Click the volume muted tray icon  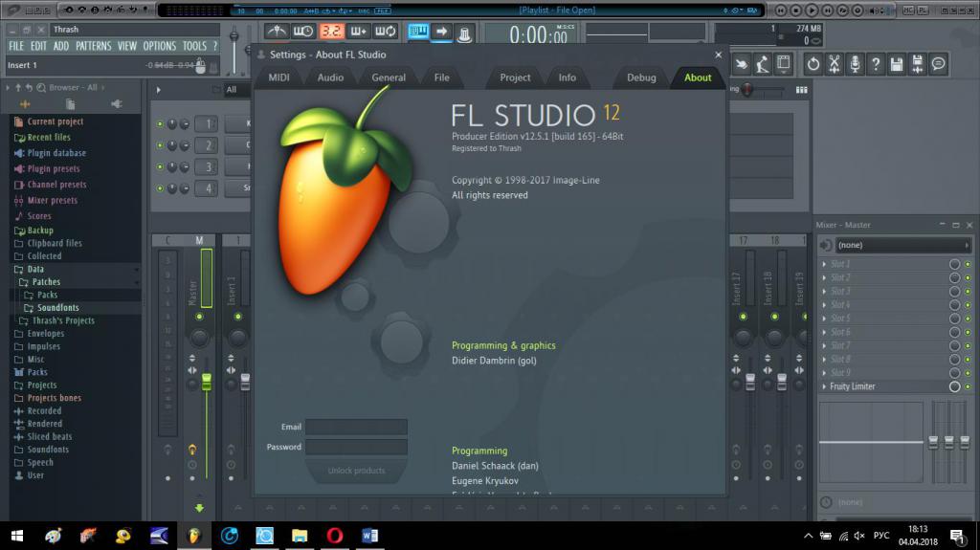(x=859, y=536)
